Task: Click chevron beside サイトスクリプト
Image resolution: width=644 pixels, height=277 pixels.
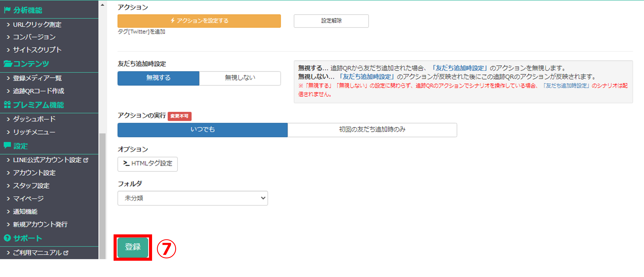Action: click(x=8, y=50)
